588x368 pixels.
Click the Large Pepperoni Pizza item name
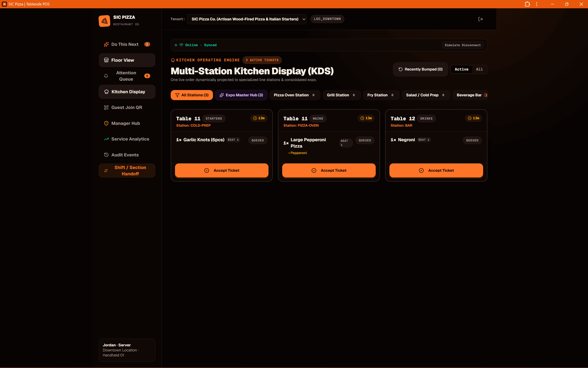[x=308, y=143]
